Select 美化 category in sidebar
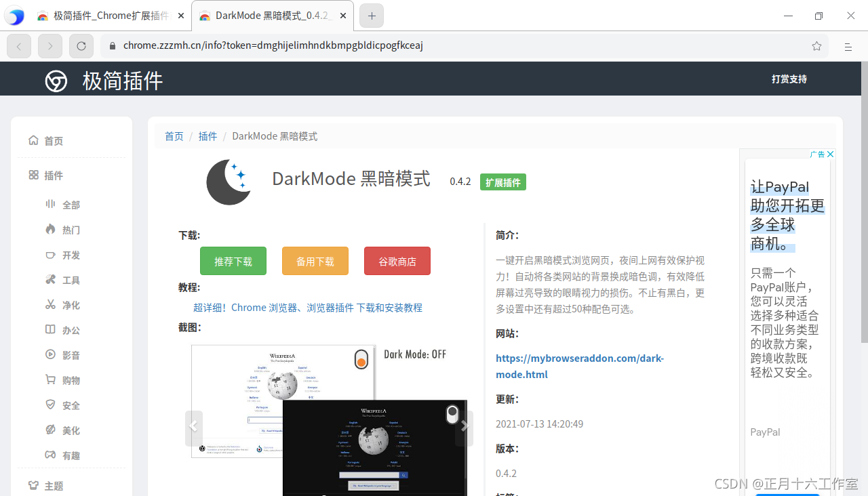Viewport: 868px width, 496px height. [x=71, y=430]
